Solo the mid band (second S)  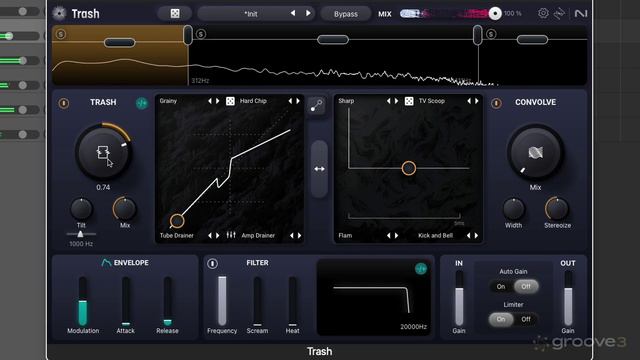point(200,34)
